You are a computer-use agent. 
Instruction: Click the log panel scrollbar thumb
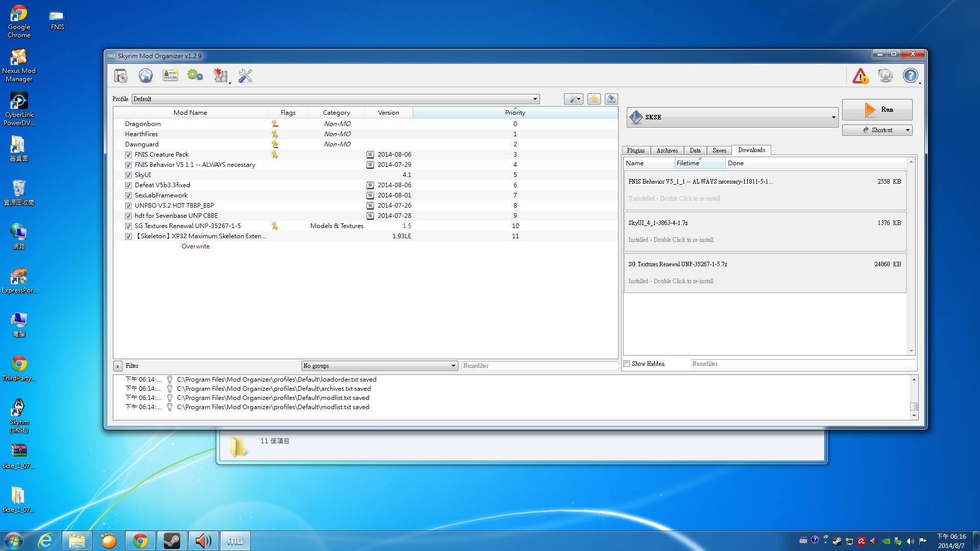pyautogui.click(x=914, y=407)
